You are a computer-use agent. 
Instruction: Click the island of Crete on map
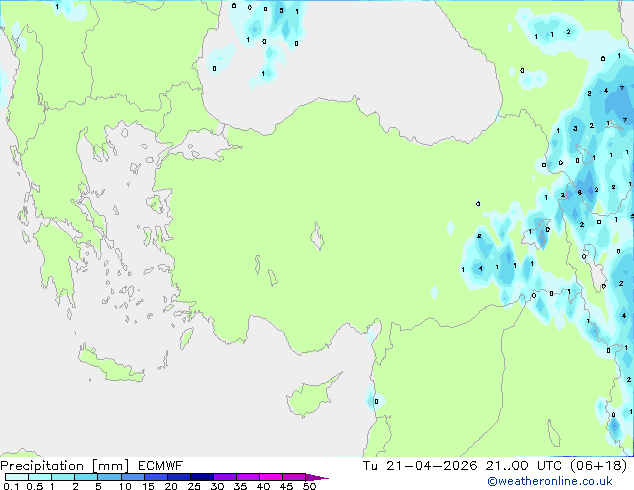pos(111,365)
